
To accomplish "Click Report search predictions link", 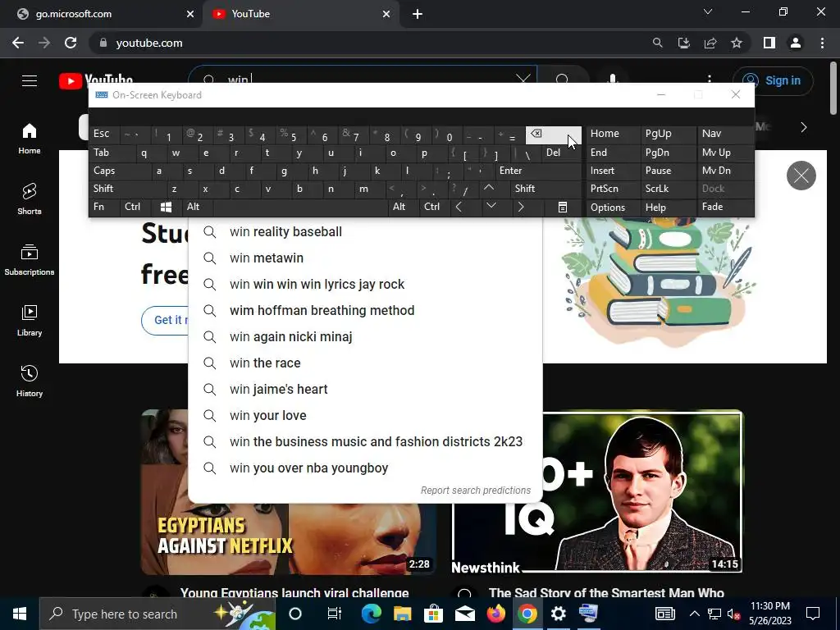I will [475, 491].
